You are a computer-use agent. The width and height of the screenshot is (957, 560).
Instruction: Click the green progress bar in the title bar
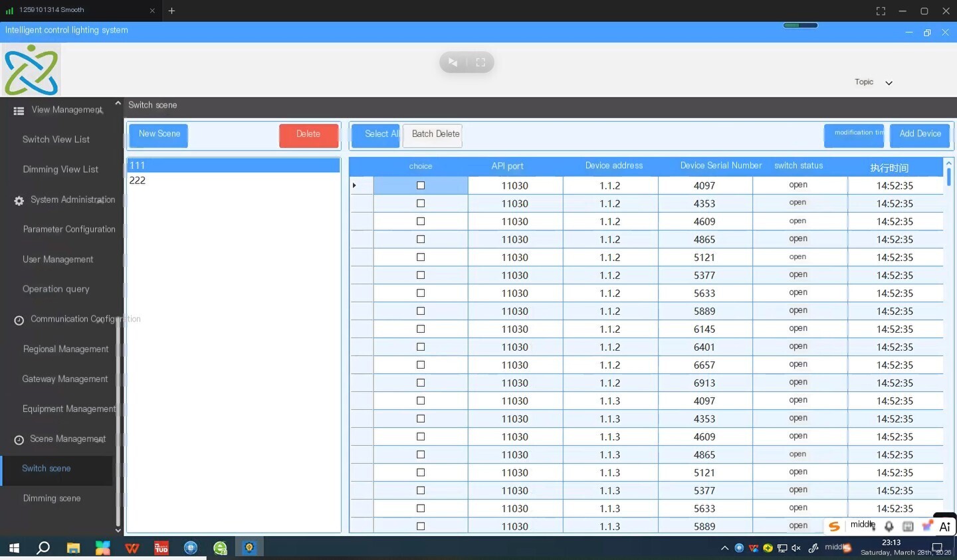click(800, 25)
